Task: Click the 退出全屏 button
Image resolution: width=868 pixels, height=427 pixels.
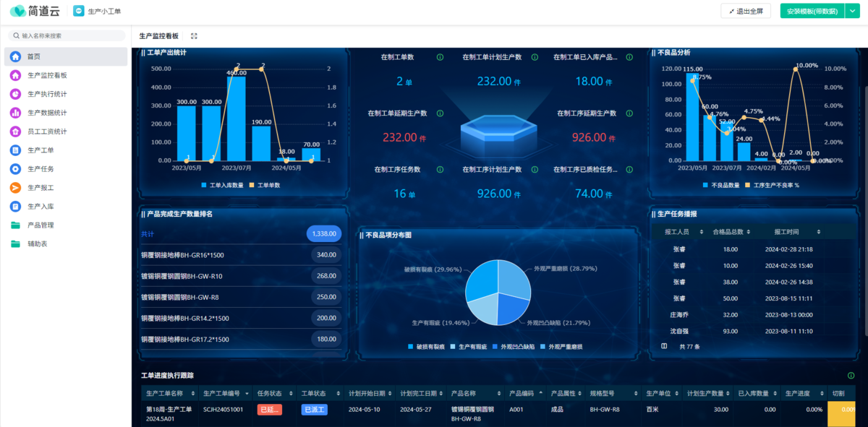Action: click(x=746, y=12)
